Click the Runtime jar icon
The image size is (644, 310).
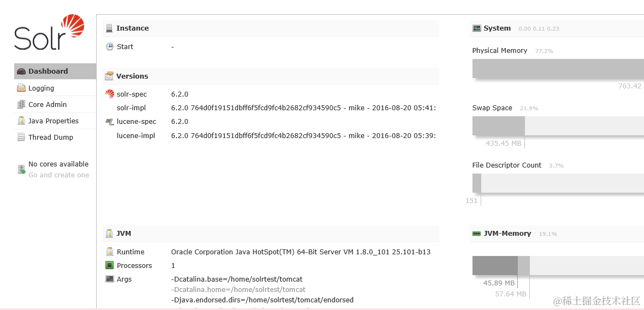pos(109,252)
